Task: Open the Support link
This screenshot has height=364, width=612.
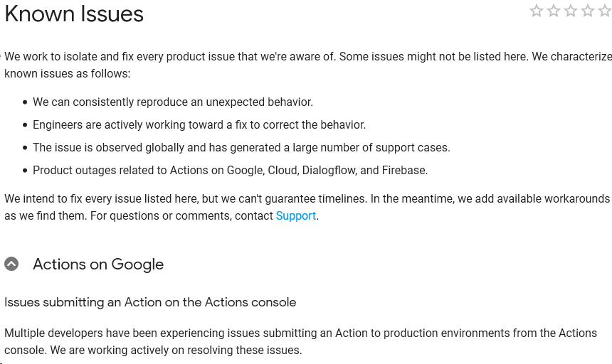Action: 295,215
